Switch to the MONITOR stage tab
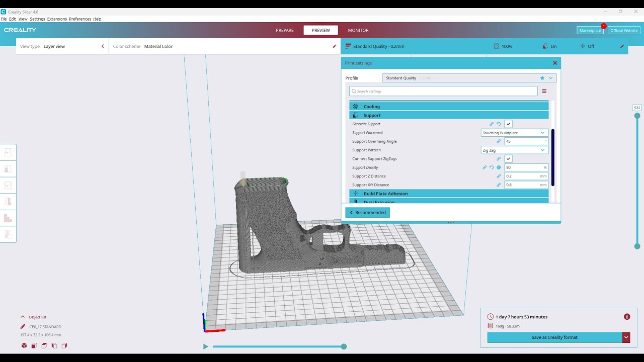The height and width of the screenshot is (362, 644). 358,30
